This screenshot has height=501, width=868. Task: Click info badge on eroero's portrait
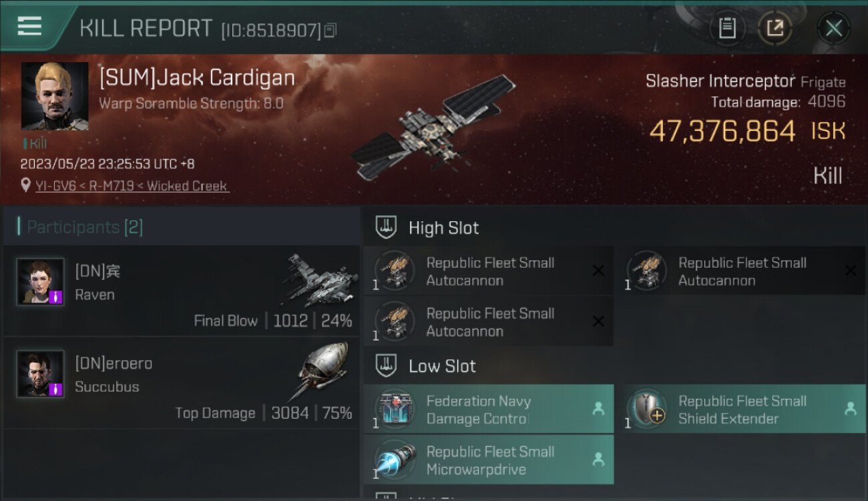coord(55,389)
